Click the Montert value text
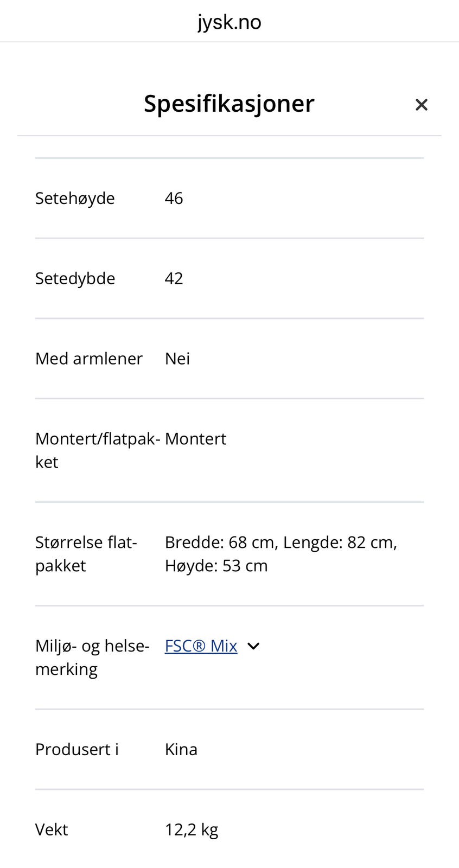 click(195, 438)
